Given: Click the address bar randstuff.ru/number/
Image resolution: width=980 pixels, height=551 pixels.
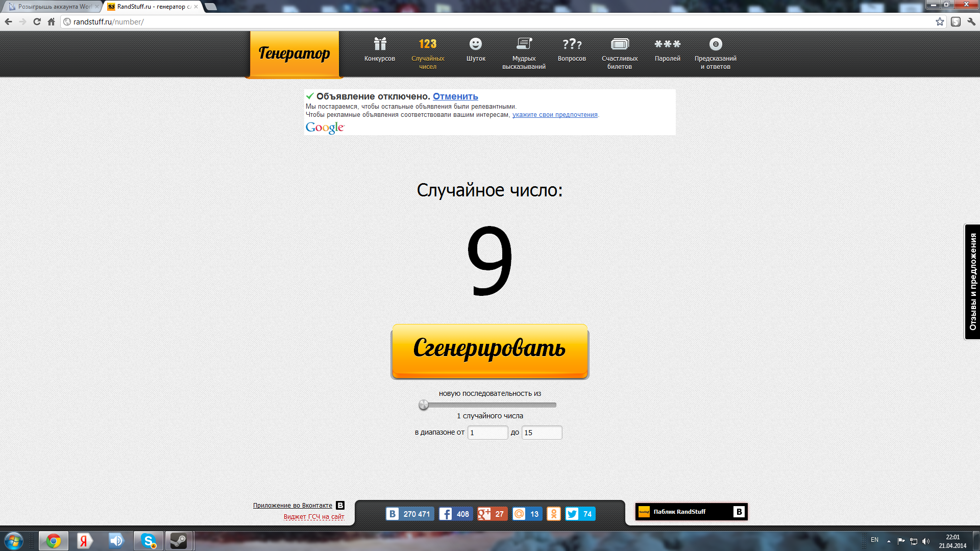Looking at the screenshot, I should click(503, 22).
